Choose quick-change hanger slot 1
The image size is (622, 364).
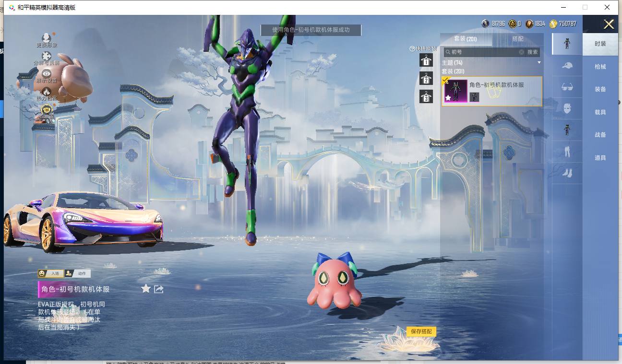click(426, 60)
